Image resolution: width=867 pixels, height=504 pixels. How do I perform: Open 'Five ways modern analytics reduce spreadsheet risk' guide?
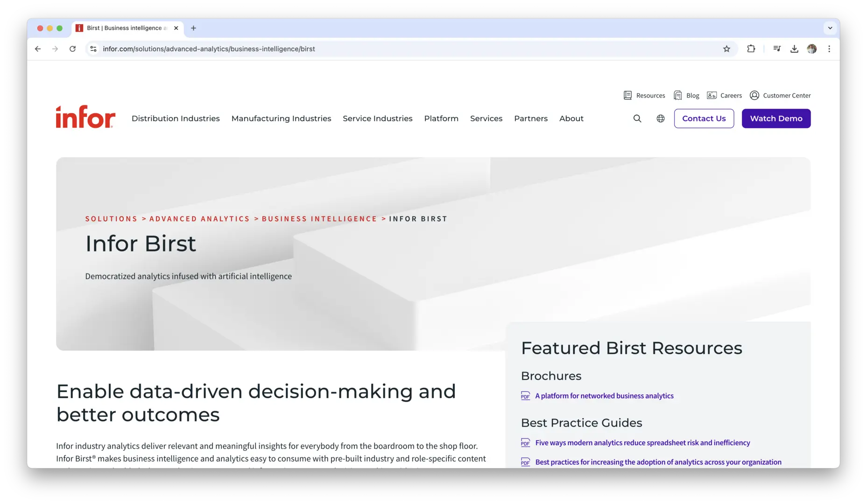coord(642,443)
